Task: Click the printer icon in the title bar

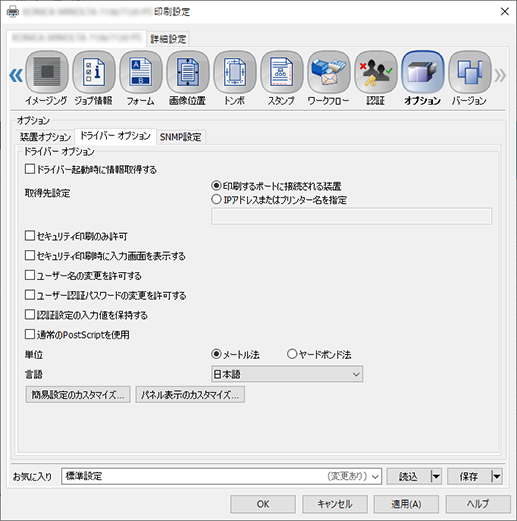Action: 13,12
